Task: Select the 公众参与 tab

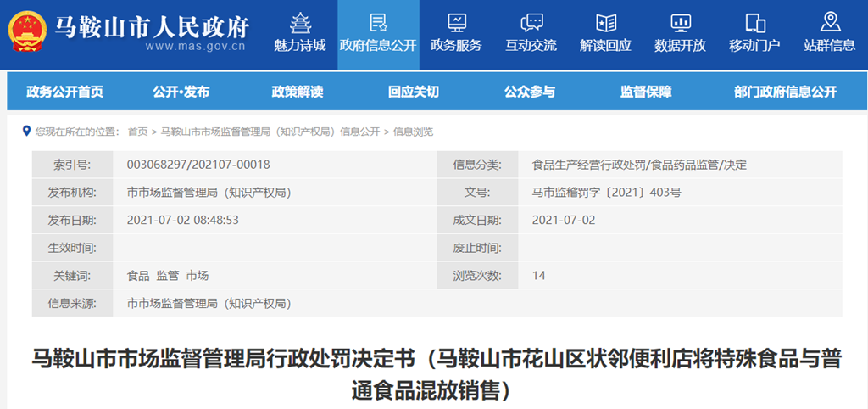Action: click(530, 92)
